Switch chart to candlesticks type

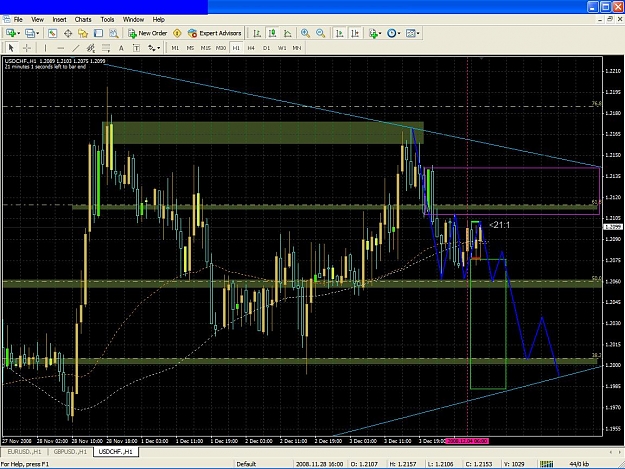[272, 33]
